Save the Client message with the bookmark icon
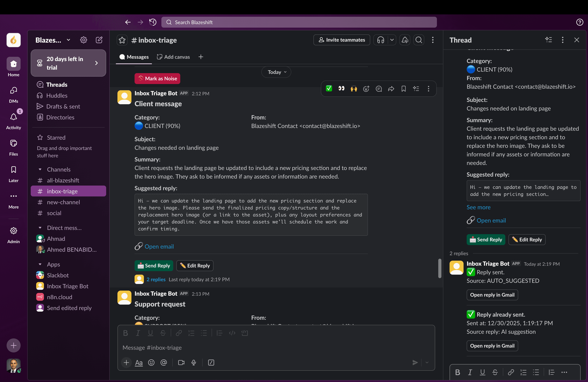The width and height of the screenshot is (588, 382). [x=403, y=89]
